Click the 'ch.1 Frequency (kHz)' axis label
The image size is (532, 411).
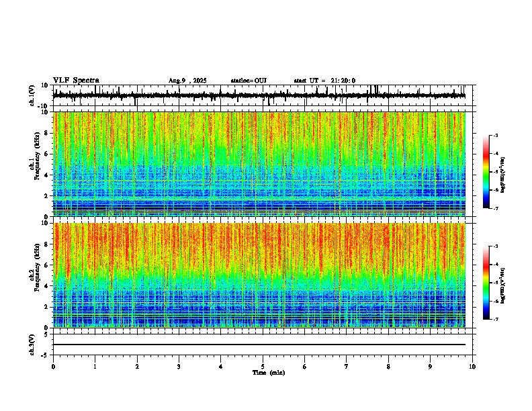tap(34, 156)
